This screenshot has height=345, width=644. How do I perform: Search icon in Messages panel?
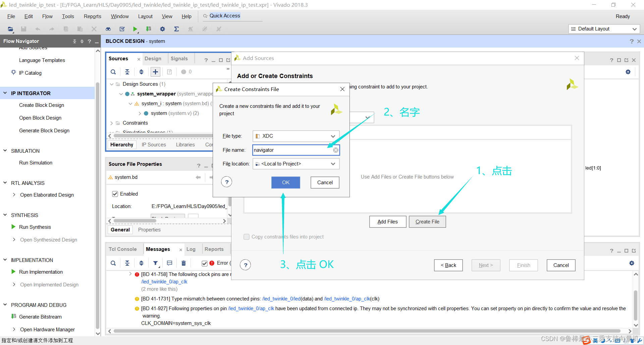(113, 263)
